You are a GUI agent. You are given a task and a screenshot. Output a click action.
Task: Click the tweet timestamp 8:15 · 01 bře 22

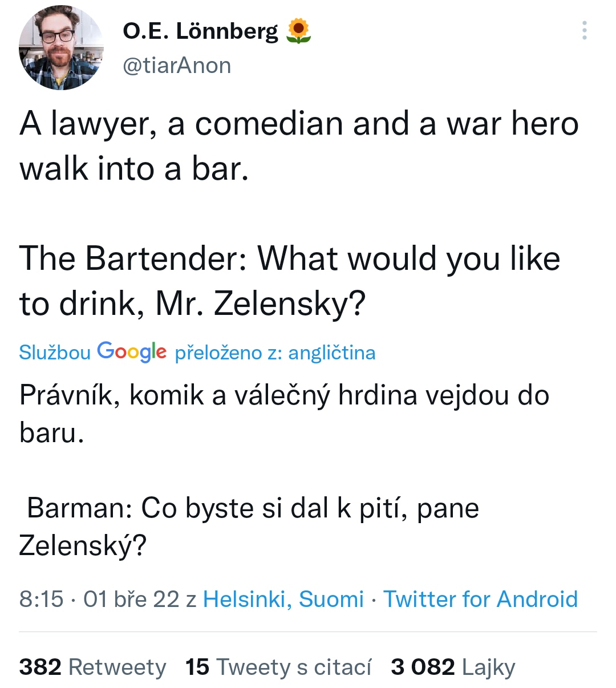99,599
